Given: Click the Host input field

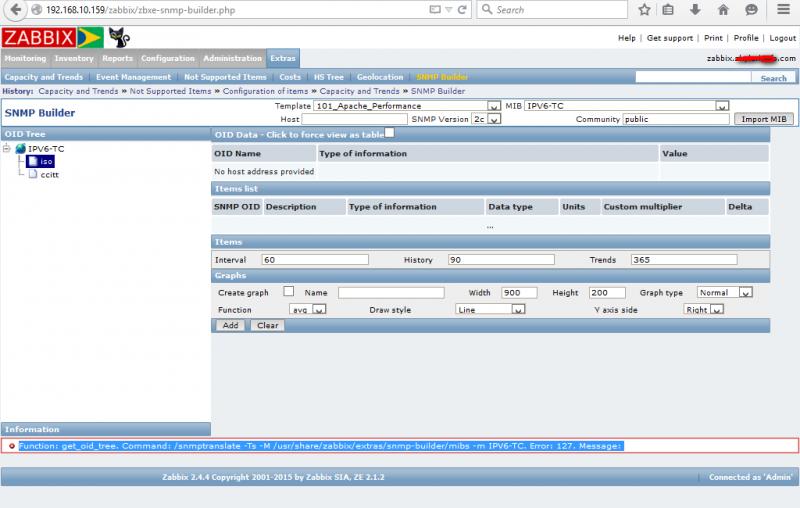Looking at the screenshot, I should (355, 119).
